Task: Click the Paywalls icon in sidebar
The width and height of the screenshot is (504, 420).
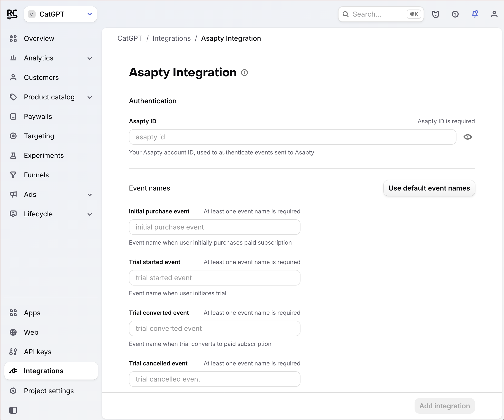Action: [13, 116]
